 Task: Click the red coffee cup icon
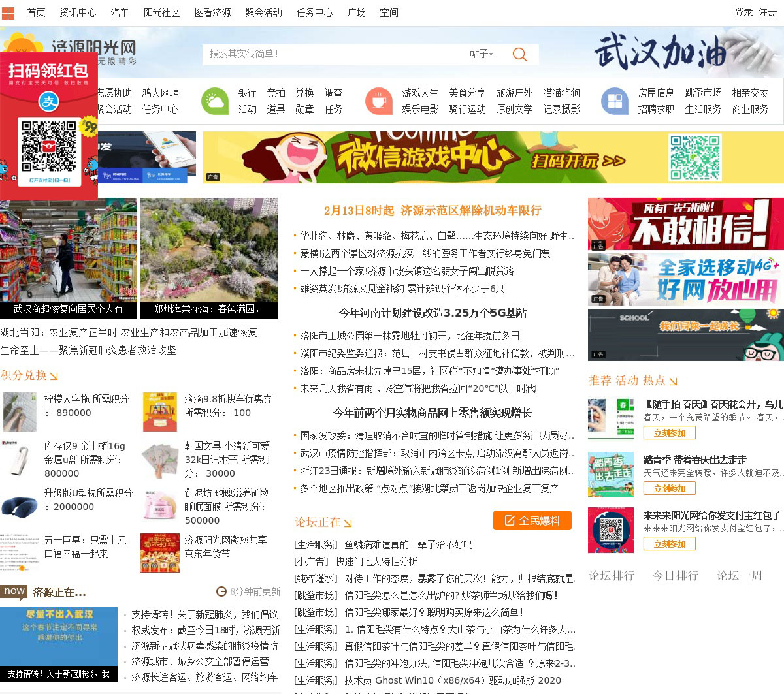click(378, 101)
